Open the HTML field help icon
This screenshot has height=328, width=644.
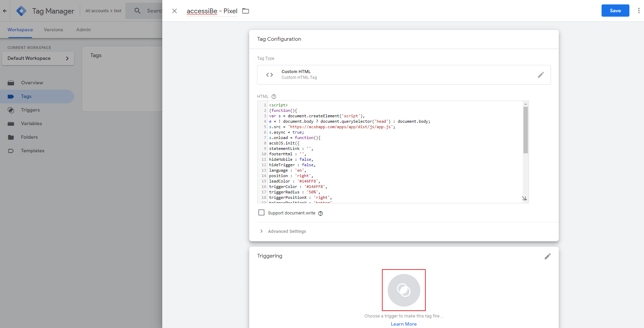(x=274, y=97)
